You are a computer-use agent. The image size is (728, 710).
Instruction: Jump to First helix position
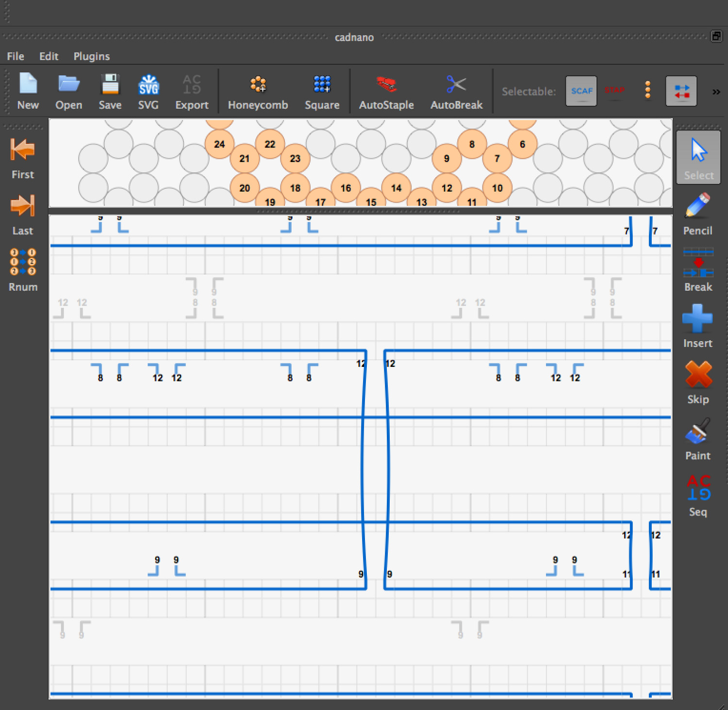pyautogui.click(x=23, y=158)
